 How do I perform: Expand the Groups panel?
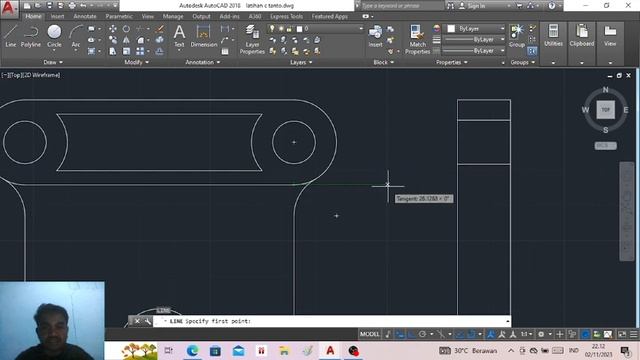[523, 62]
